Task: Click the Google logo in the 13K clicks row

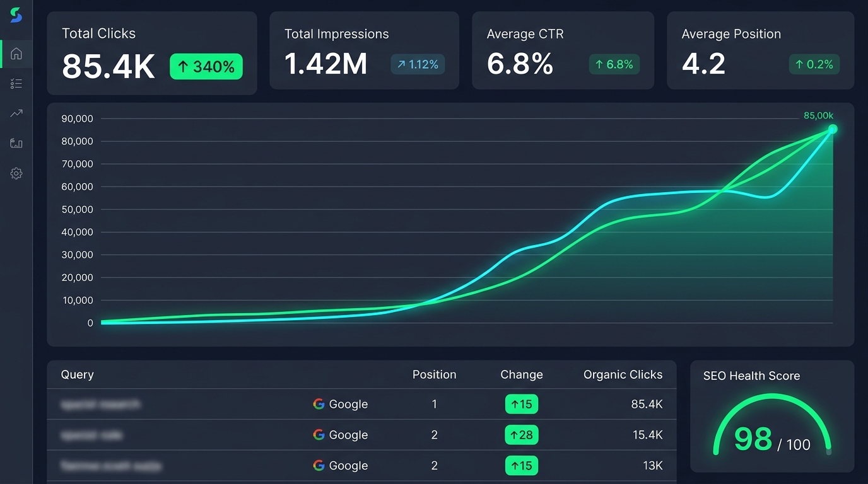Action: pyautogui.click(x=319, y=466)
